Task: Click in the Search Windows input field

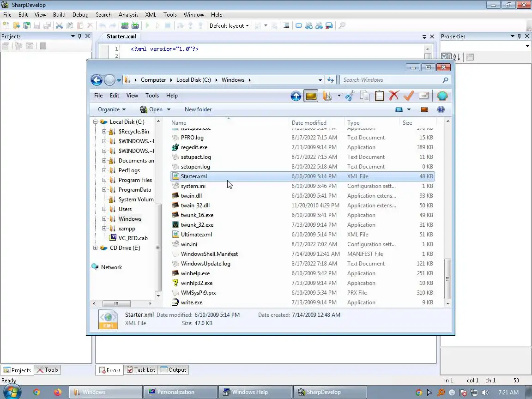Action: pyautogui.click(x=391, y=80)
